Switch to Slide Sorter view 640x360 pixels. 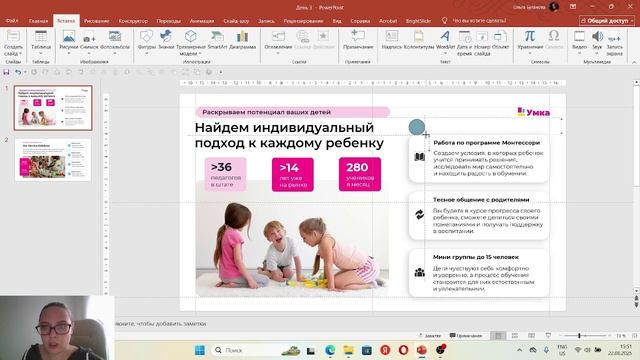click(x=515, y=336)
